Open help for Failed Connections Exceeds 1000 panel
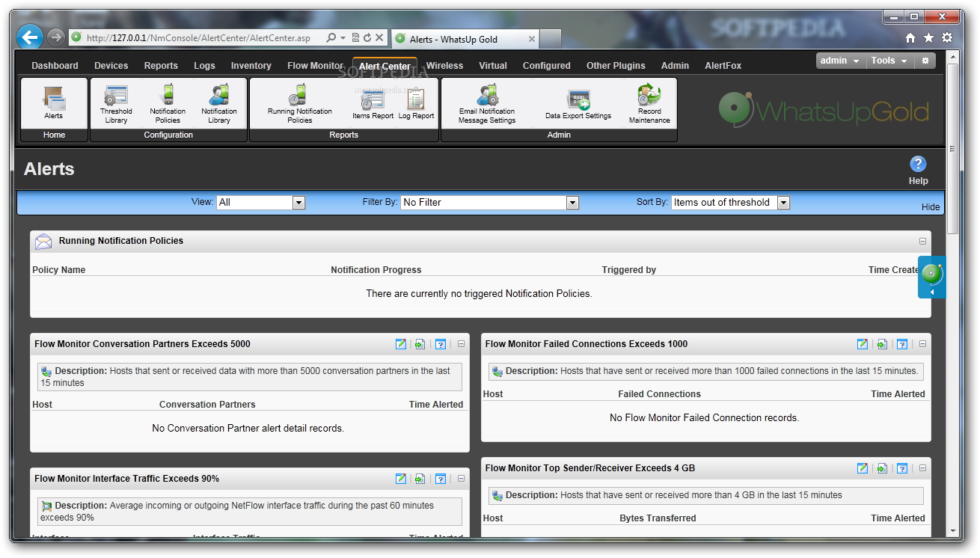 point(902,344)
